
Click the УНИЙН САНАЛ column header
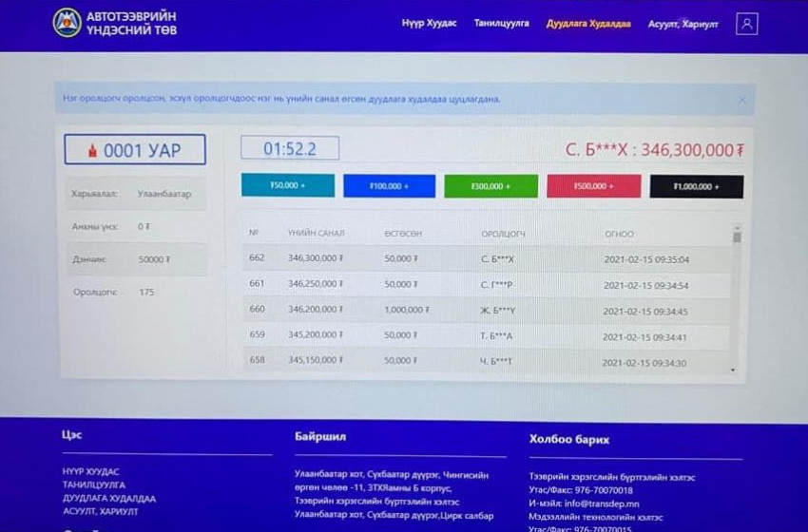coord(316,234)
